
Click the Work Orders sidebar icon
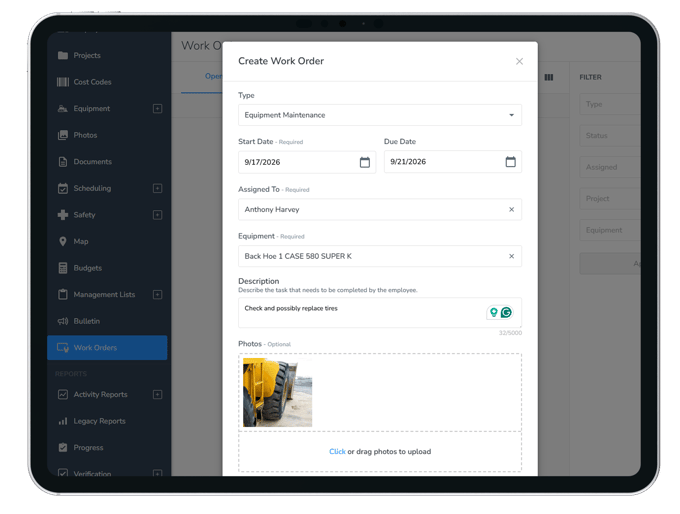[63, 348]
